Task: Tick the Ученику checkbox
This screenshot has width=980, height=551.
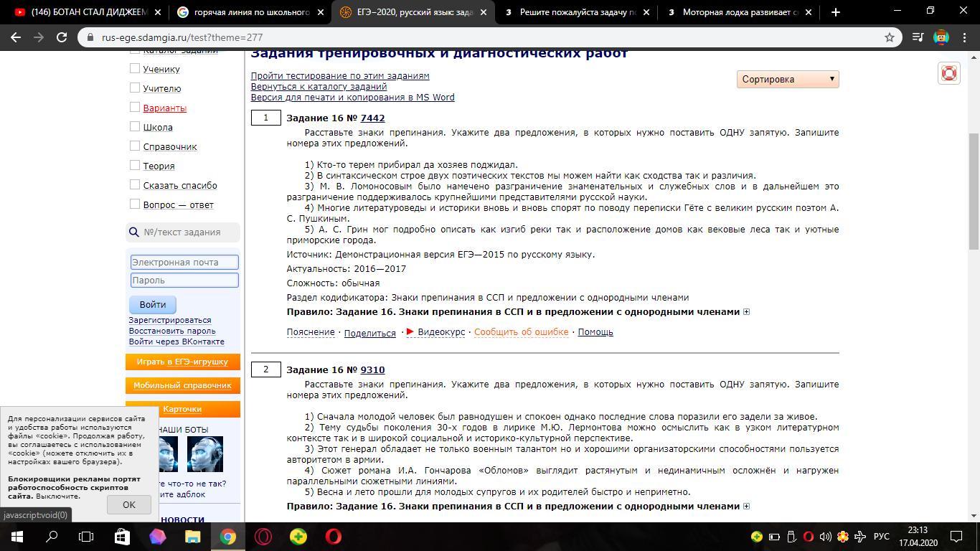Action: click(134, 68)
